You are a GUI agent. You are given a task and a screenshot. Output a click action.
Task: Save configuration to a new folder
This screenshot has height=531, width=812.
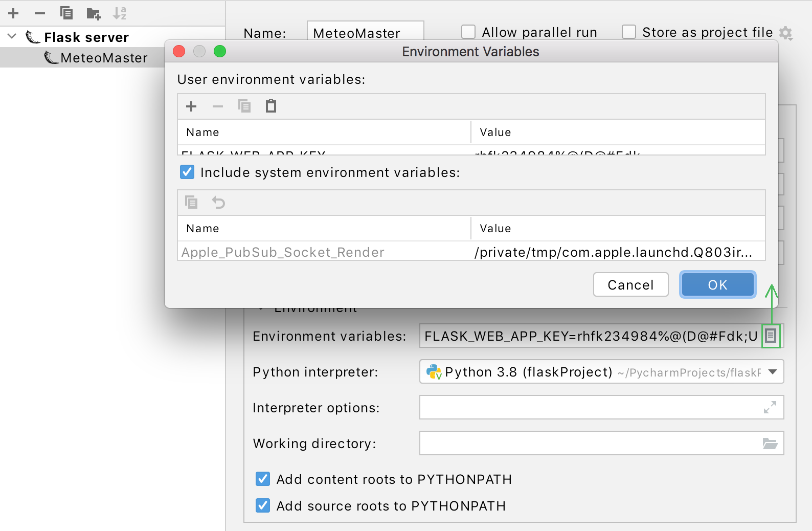94,13
